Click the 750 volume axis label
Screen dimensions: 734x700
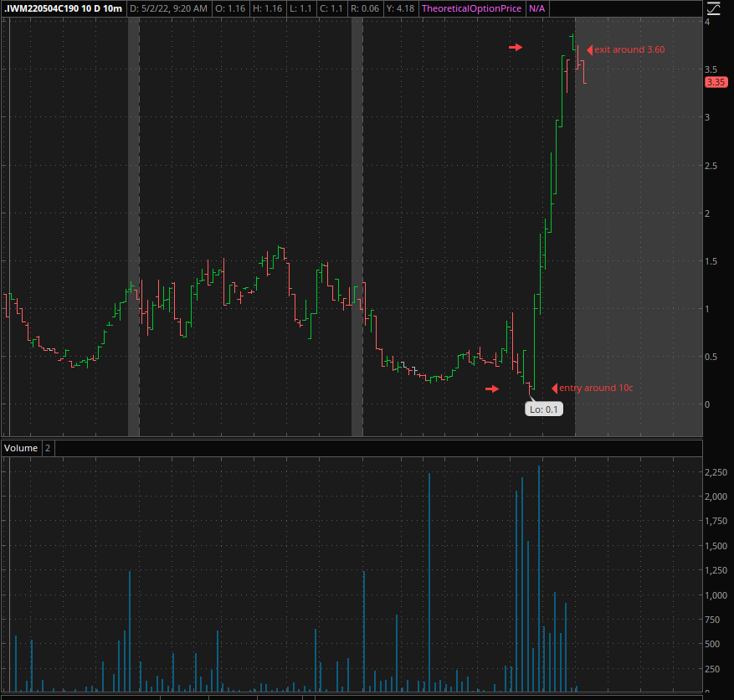click(x=712, y=620)
